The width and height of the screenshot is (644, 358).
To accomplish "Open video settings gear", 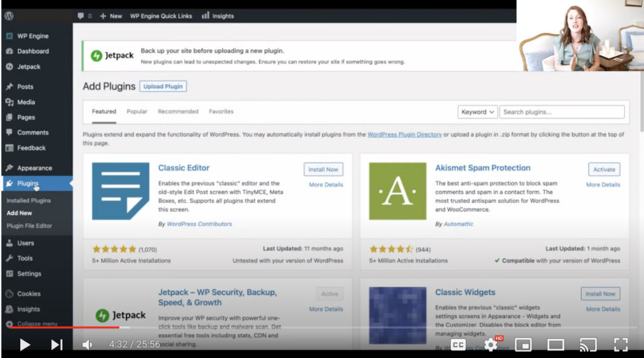I will tap(491, 345).
